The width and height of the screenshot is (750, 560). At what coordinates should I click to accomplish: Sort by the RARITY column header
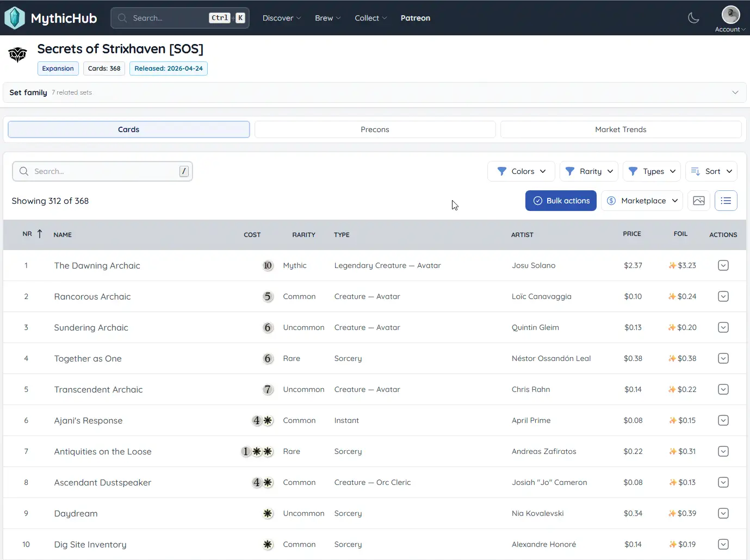(303, 235)
